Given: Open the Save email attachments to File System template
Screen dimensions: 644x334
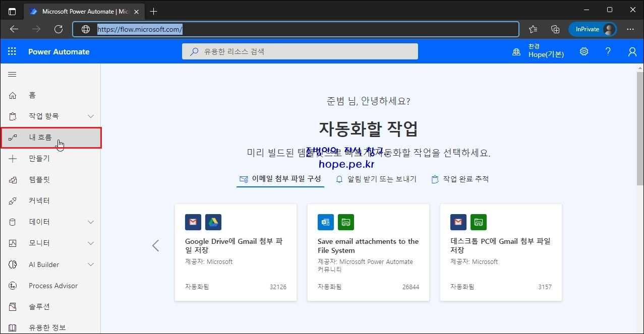Looking at the screenshot, I should [x=368, y=252].
